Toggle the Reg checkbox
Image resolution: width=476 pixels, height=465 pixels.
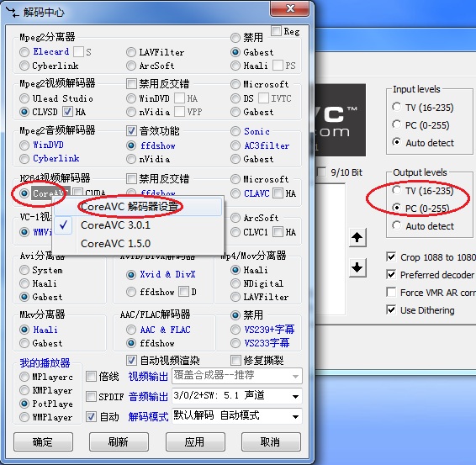pos(276,30)
